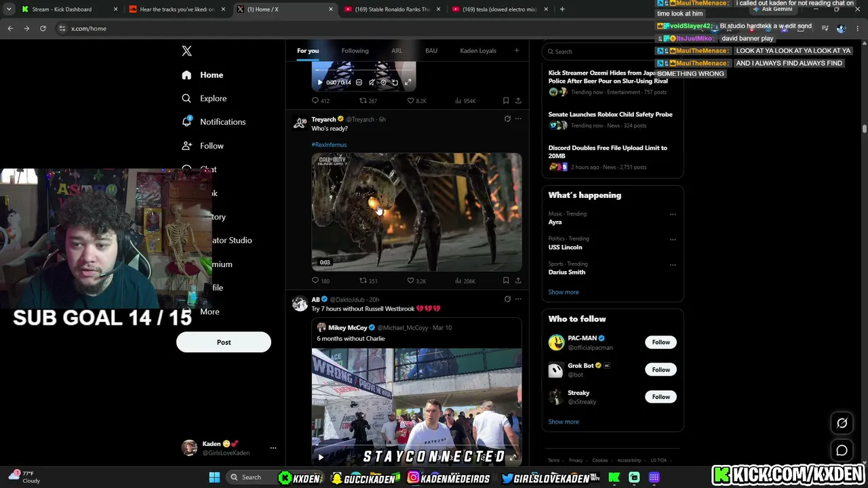Image resolution: width=868 pixels, height=488 pixels.
Task: Switch to the Following timeline tab
Action: (x=355, y=51)
